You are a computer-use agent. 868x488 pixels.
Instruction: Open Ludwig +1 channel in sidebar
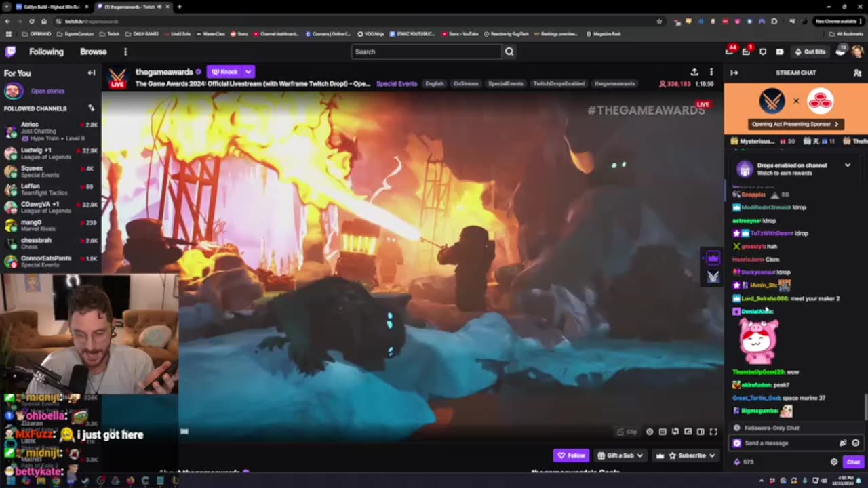pos(51,153)
